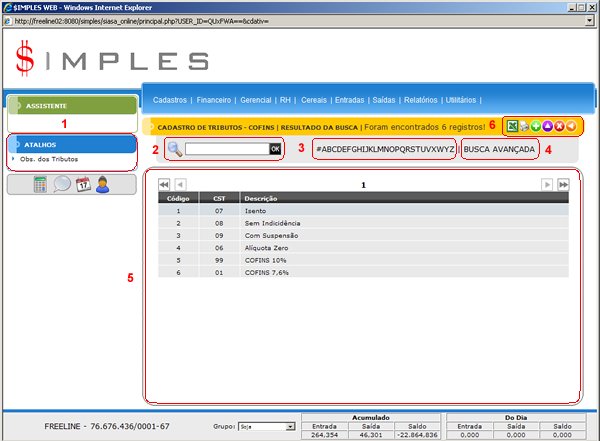Open the chat bubble icon

(x=62, y=184)
